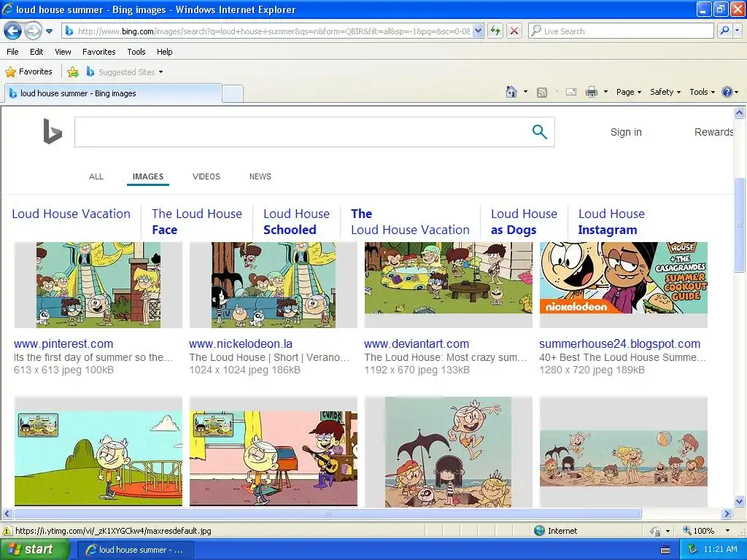Add page to Favorites bar icon

tap(73, 72)
